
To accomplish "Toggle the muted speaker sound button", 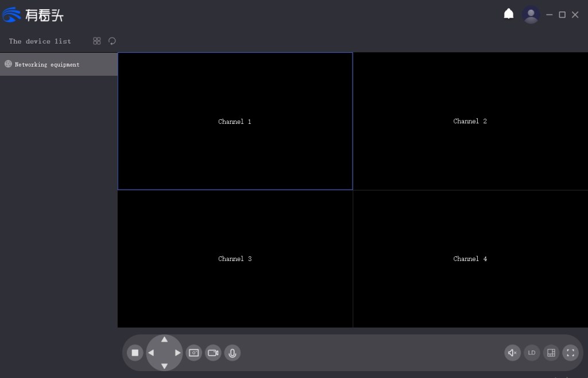I will pos(512,353).
